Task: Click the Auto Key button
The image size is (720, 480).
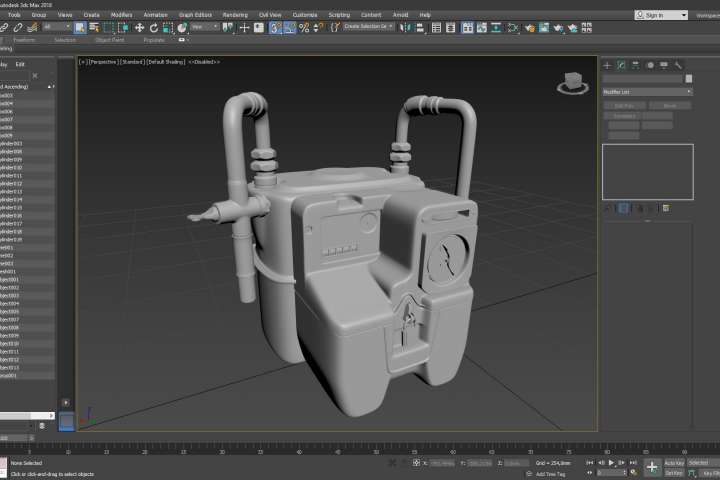Action: point(674,463)
